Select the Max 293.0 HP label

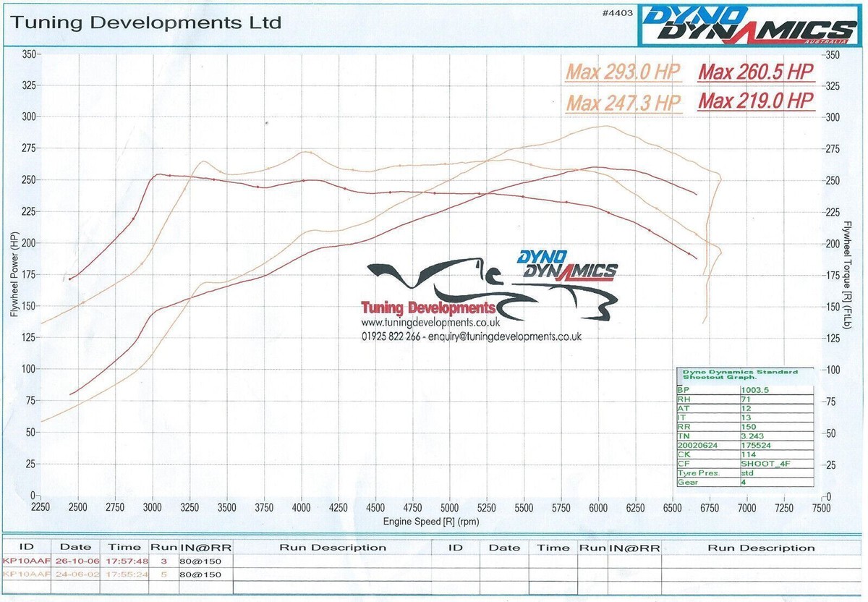(624, 72)
